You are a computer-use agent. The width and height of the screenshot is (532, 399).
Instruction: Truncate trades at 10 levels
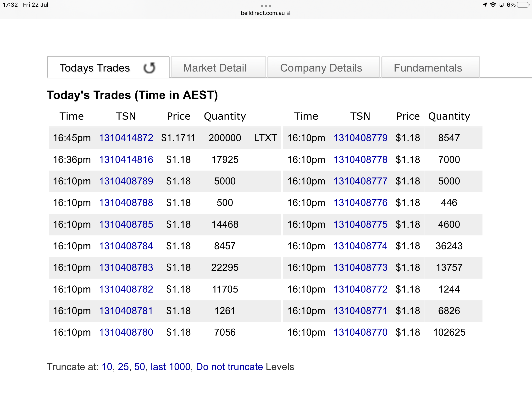[x=107, y=367]
